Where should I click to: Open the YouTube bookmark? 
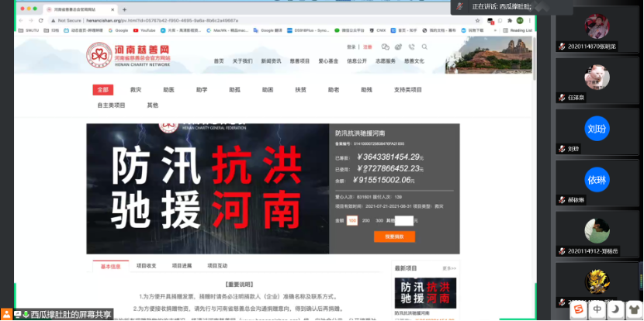(x=144, y=30)
